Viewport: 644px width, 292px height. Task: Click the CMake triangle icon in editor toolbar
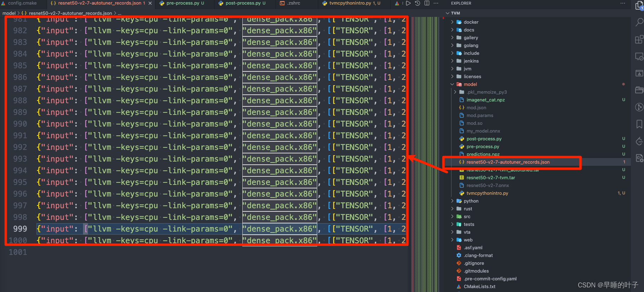pyautogui.click(x=397, y=3)
